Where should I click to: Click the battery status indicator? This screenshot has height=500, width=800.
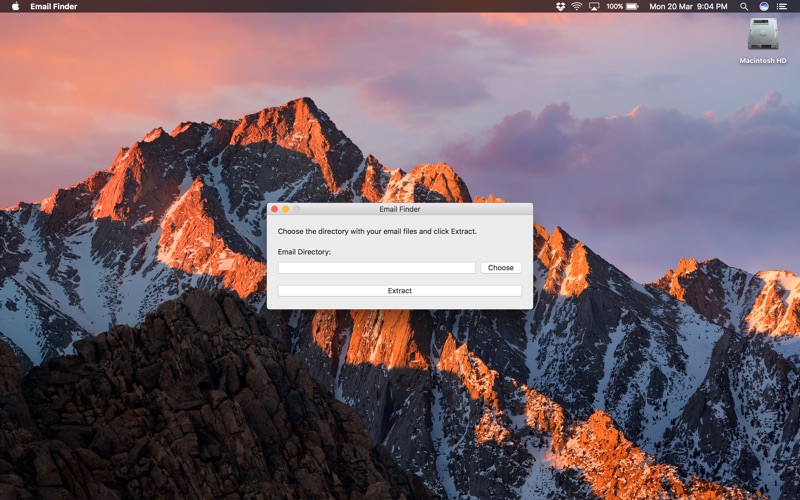pos(622,7)
